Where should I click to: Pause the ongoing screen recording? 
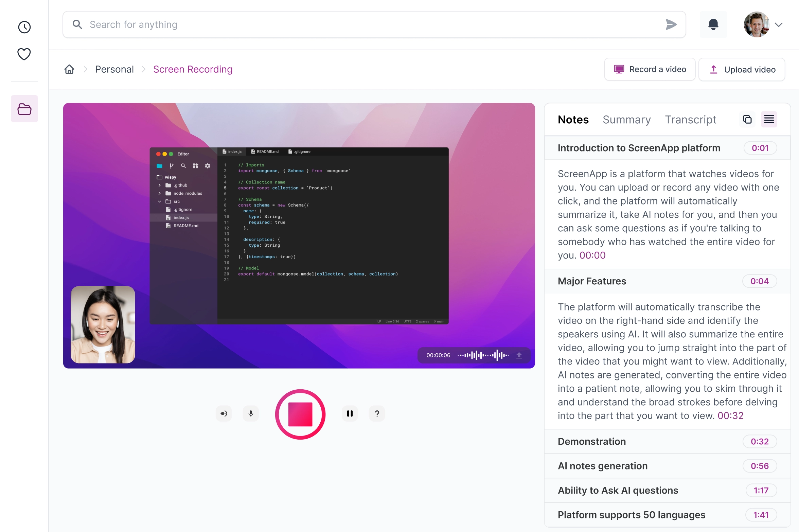(x=350, y=413)
